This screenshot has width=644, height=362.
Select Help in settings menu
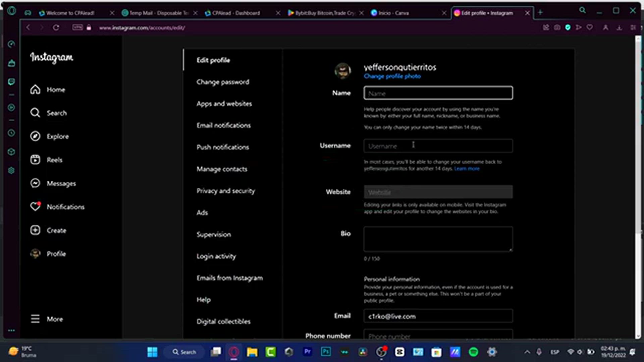pyautogui.click(x=204, y=300)
